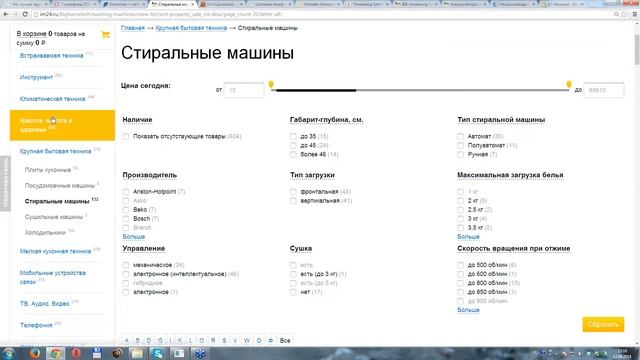Show all brands with Все
Screen dimensions: 640x360
click(x=285, y=340)
